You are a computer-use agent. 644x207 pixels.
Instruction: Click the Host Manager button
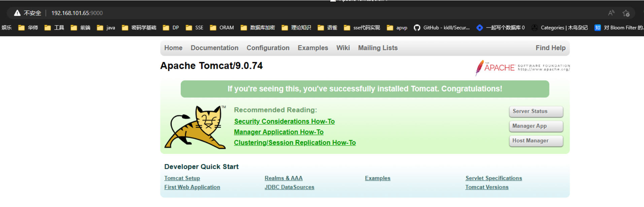[536, 141]
